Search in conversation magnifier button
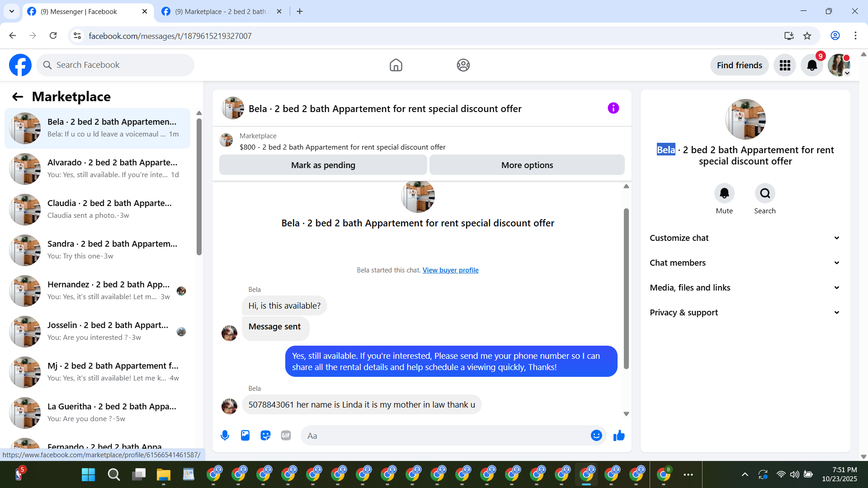Screen dimensions: 868x488 (x=765, y=193)
